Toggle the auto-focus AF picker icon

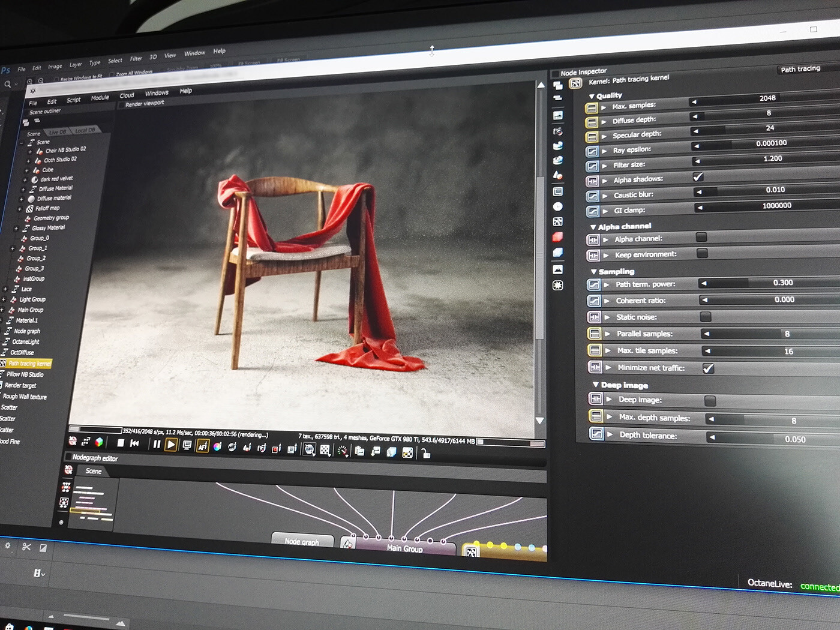(202, 446)
